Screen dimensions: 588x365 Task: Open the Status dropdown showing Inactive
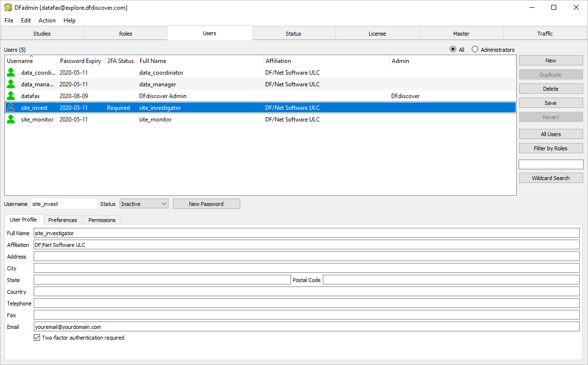(144, 204)
